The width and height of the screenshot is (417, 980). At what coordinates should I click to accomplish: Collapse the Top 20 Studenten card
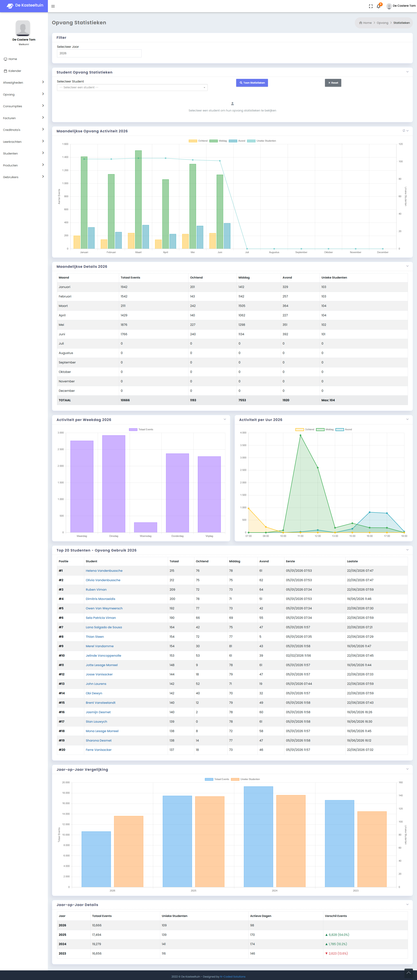point(408,550)
